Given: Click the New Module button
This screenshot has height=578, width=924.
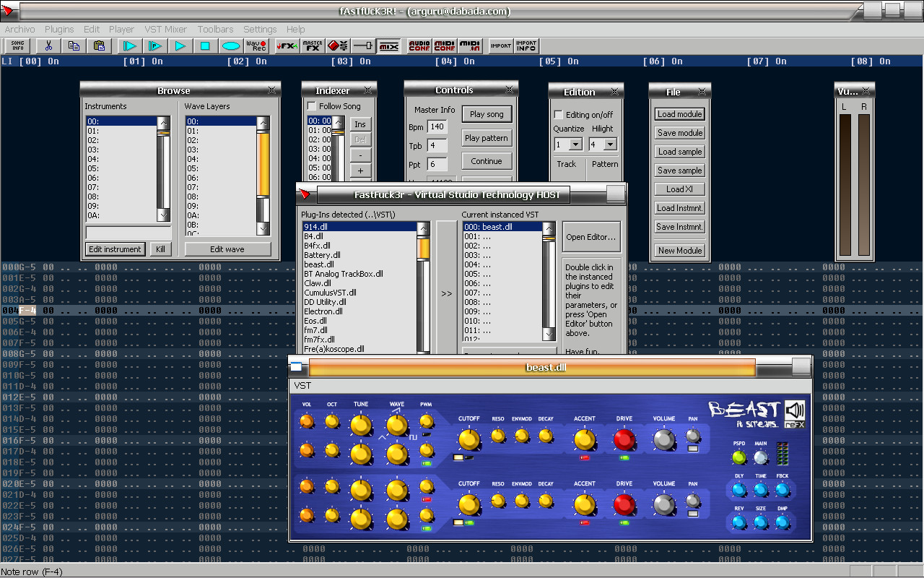Looking at the screenshot, I should tap(680, 250).
